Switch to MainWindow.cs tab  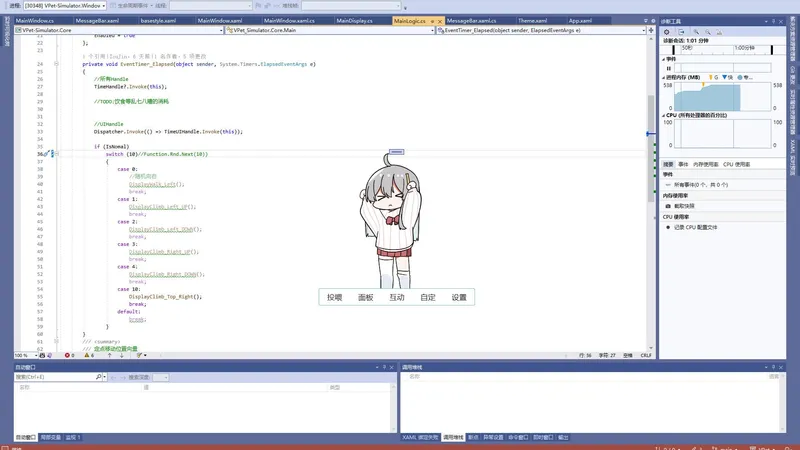35,21
